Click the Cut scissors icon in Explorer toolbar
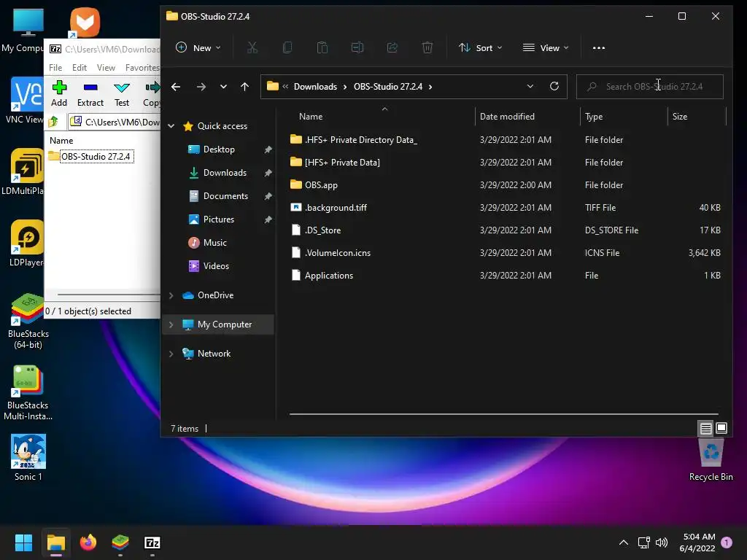 click(x=252, y=47)
